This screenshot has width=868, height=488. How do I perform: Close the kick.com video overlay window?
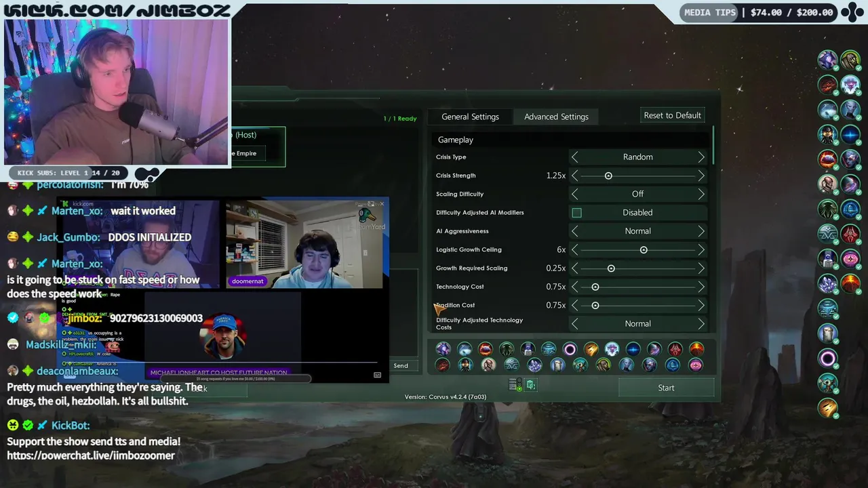(382, 203)
